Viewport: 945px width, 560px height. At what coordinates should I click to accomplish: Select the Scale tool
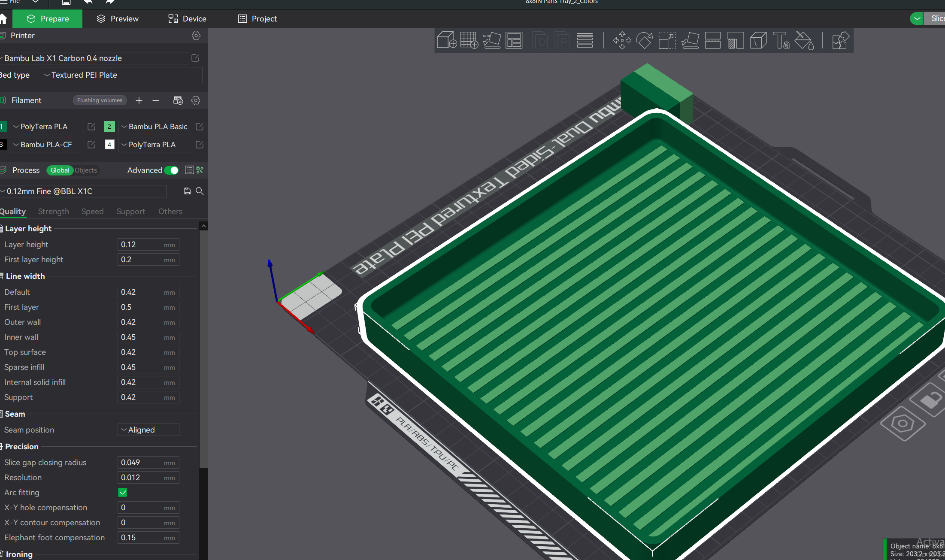[667, 40]
